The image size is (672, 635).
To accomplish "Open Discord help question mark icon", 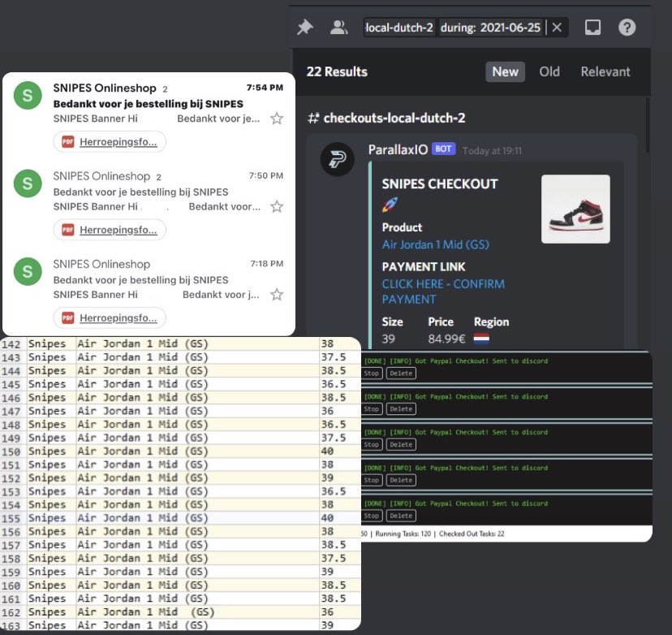I will point(627,28).
